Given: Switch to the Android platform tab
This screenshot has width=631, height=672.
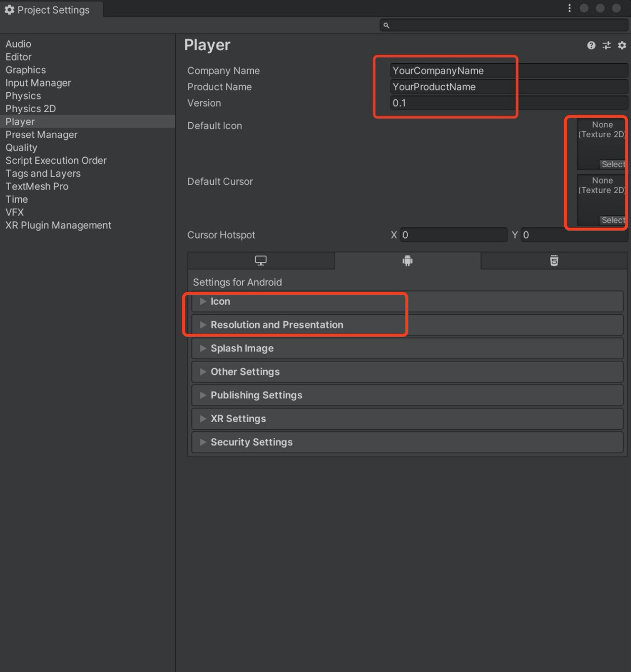Looking at the screenshot, I should click(408, 260).
